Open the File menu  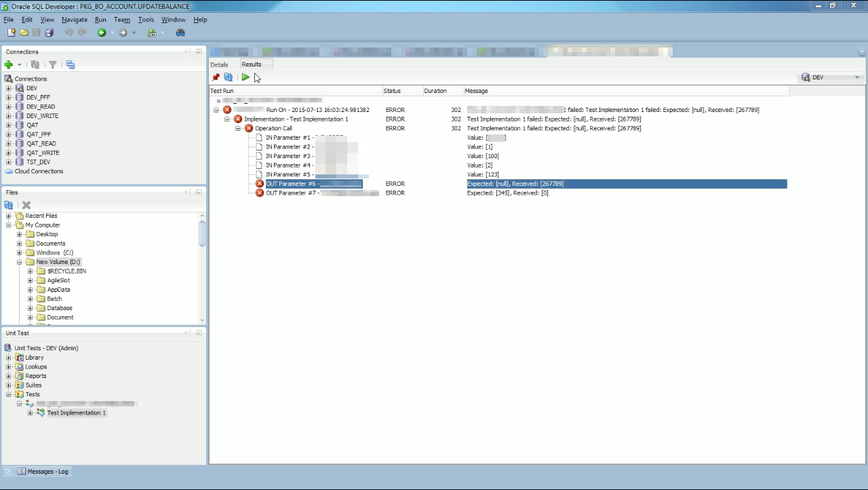point(9,20)
